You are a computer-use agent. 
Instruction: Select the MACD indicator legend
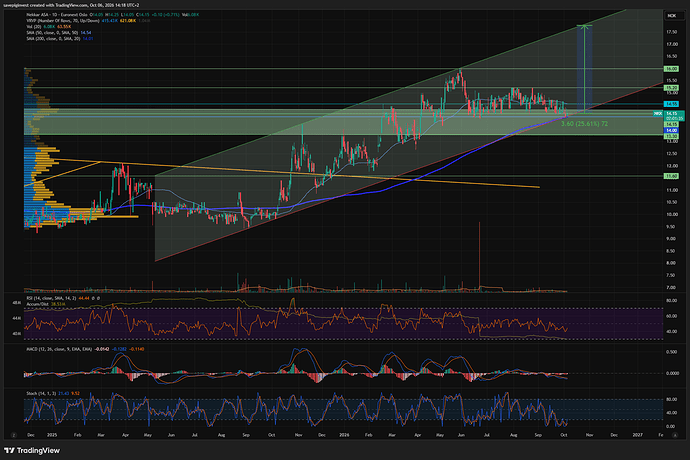59,349
